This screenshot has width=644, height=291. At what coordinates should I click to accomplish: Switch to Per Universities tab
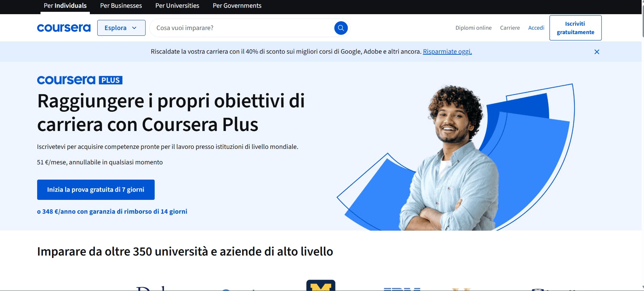[177, 6]
